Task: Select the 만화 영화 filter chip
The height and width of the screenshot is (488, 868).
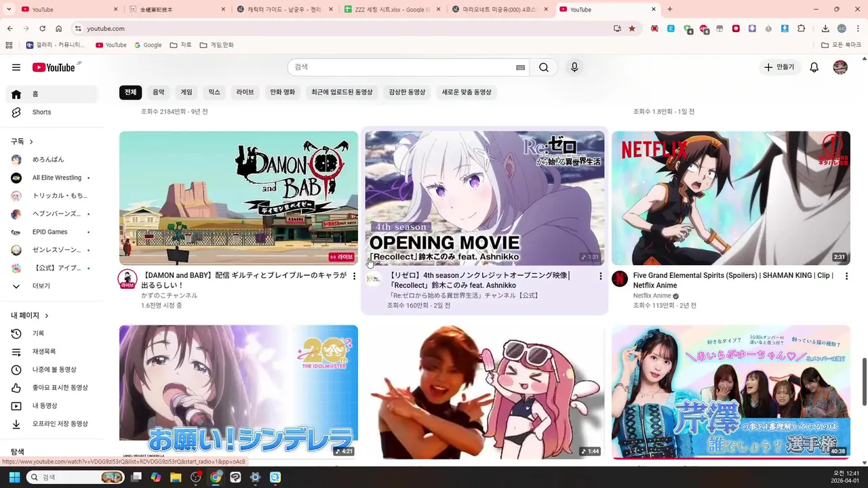Action: click(283, 91)
